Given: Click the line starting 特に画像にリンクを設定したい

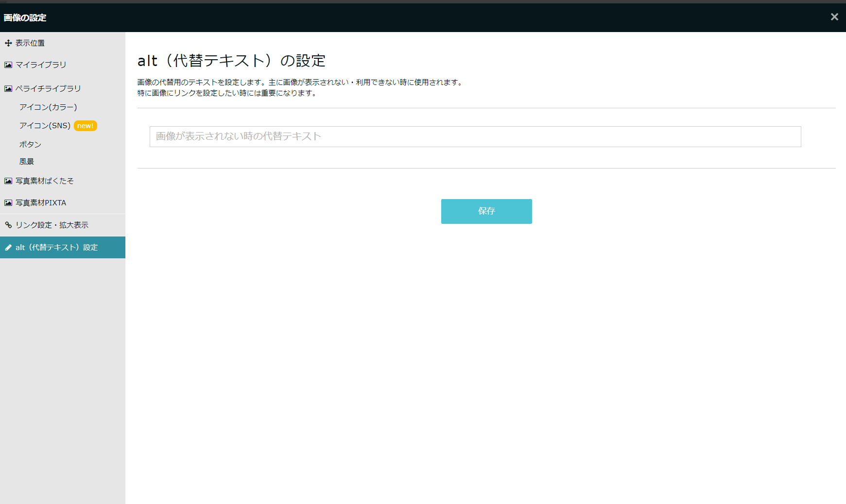Looking at the screenshot, I should point(227,93).
